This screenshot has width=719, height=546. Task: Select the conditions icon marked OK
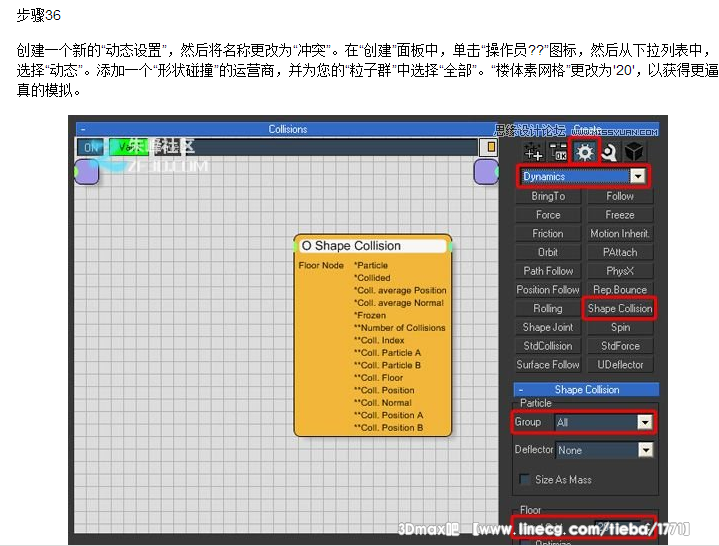[559, 151]
